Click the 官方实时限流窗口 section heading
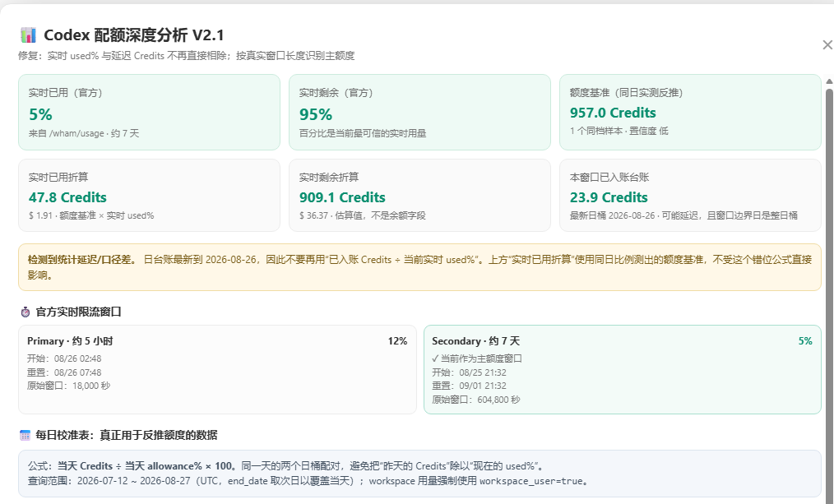 click(79, 312)
